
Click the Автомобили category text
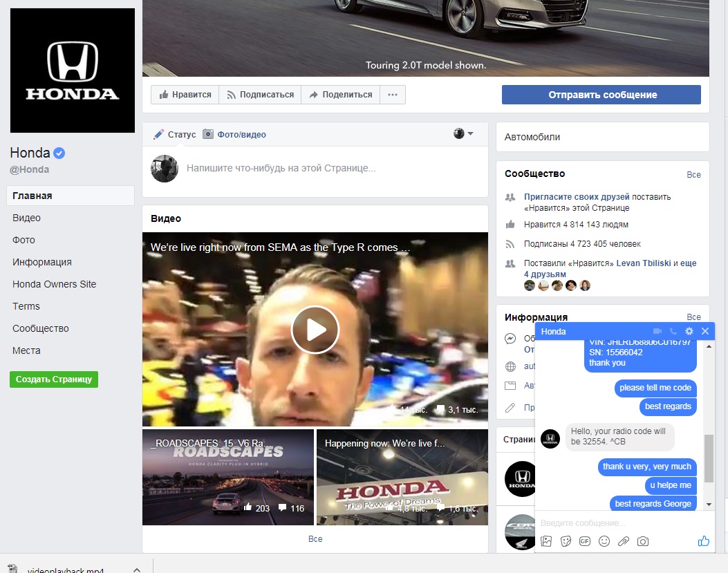click(532, 137)
